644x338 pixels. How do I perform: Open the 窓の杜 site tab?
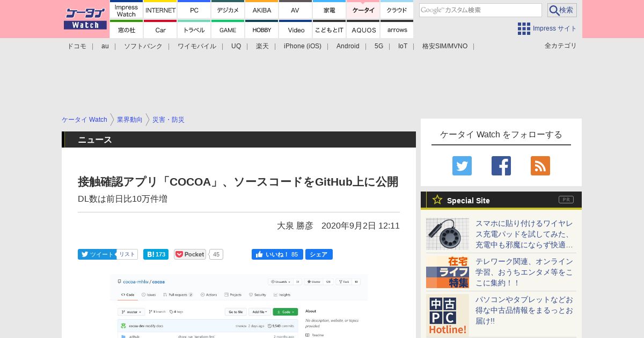coord(127,30)
